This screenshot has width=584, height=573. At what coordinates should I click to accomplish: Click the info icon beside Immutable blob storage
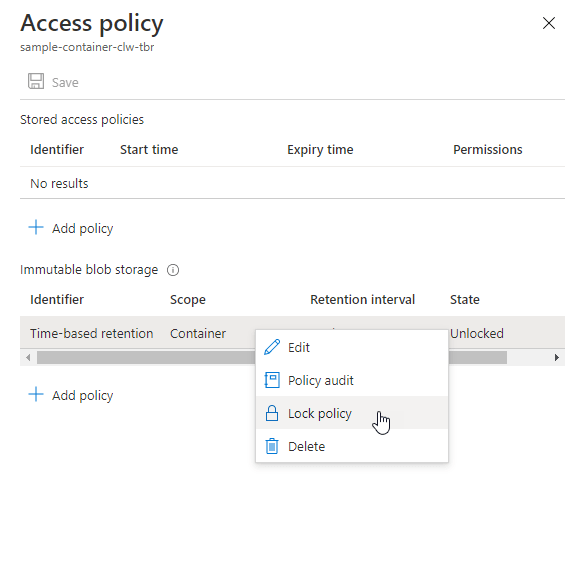coord(173,270)
